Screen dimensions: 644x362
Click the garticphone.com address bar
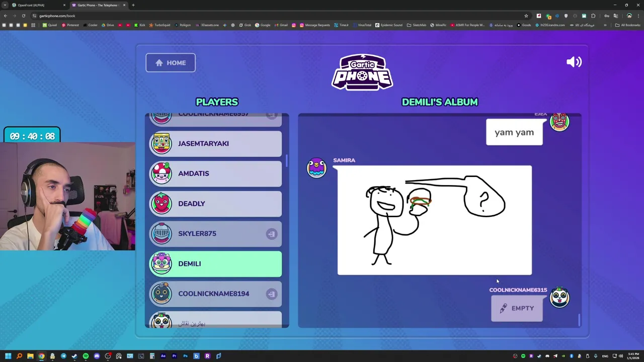277,16
